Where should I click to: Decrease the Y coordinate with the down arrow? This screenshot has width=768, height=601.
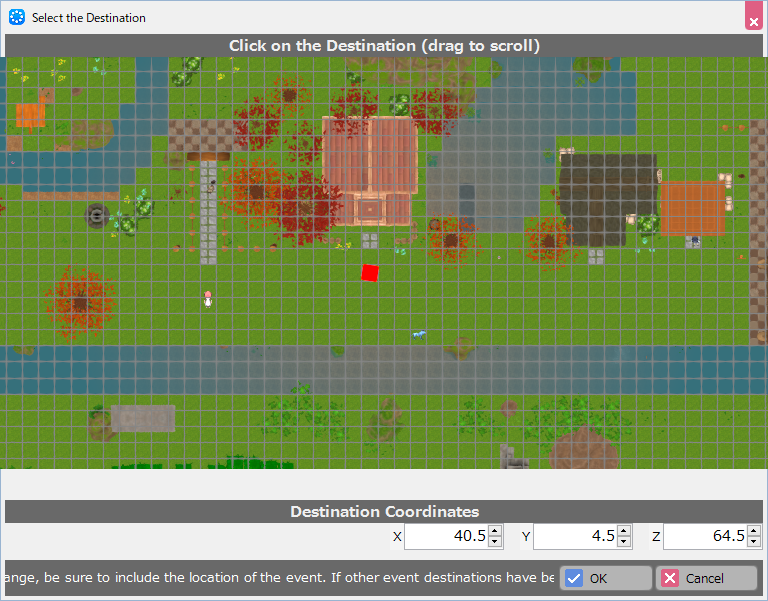[624, 542]
